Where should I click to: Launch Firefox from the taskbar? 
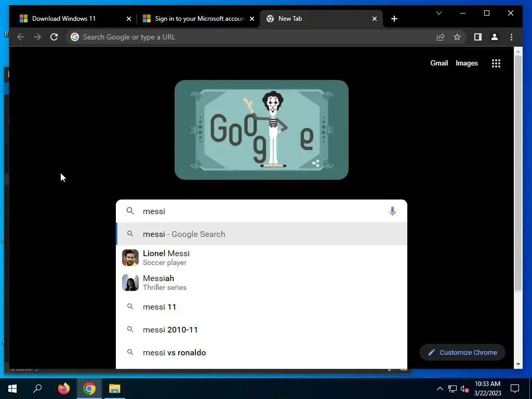pos(63,389)
